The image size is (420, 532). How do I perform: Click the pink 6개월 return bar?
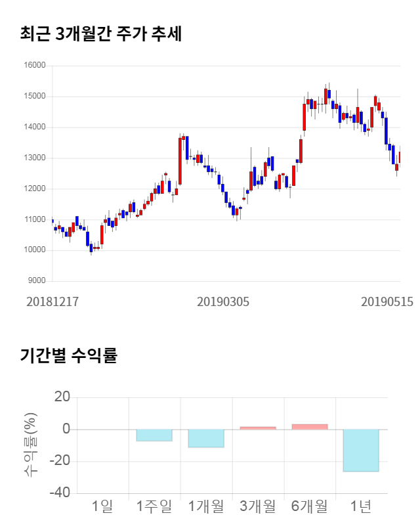[x=309, y=427]
